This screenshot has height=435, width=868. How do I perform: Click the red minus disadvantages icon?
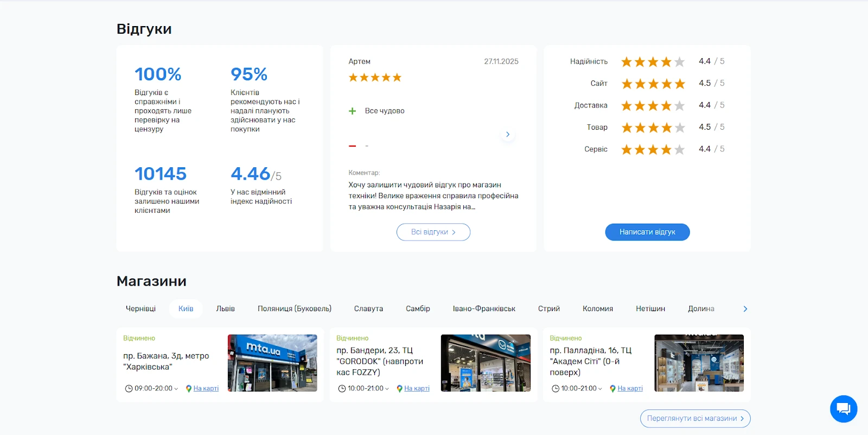point(353,146)
